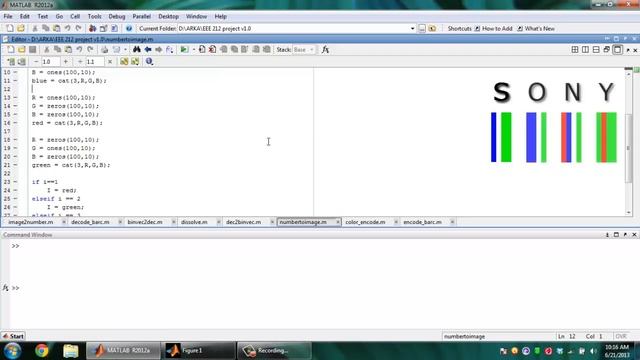Image resolution: width=640 pixels, height=360 pixels.
Task: Switch to the binvec2dec.m tab
Action: [145, 222]
